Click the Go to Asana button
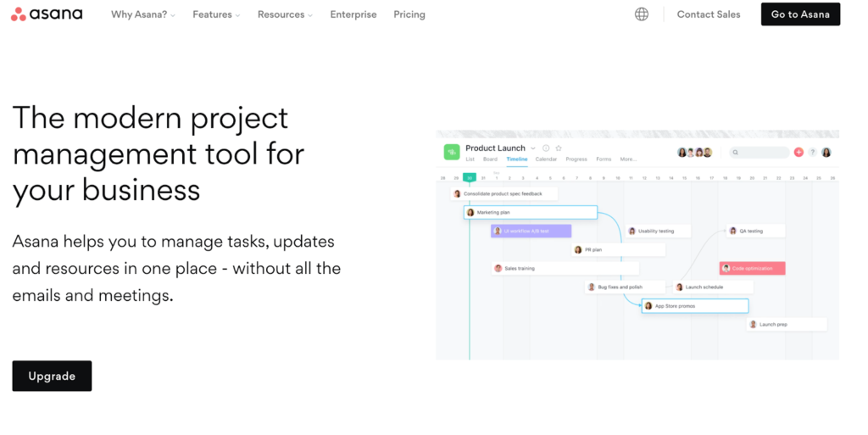This screenshot has width=868, height=435. [800, 14]
